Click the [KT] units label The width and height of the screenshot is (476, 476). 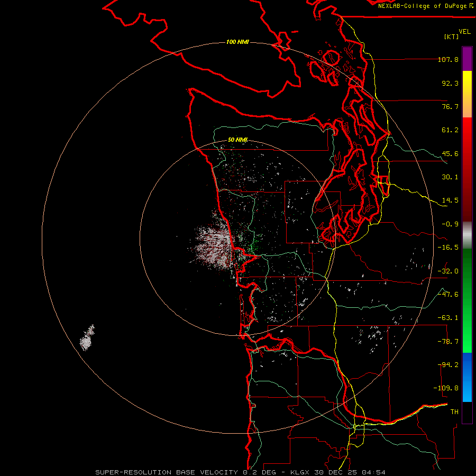(452, 36)
